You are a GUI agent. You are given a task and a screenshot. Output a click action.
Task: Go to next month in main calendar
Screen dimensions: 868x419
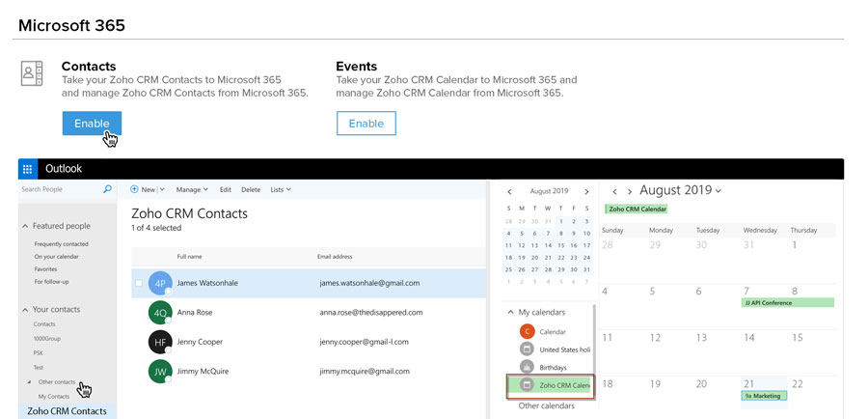(x=630, y=191)
